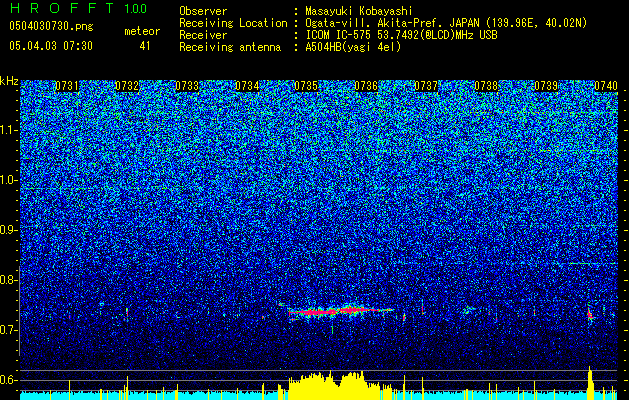Screen dimensions: 629x400
Task: Click the 'Observer' field label
Action: (203, 11)
